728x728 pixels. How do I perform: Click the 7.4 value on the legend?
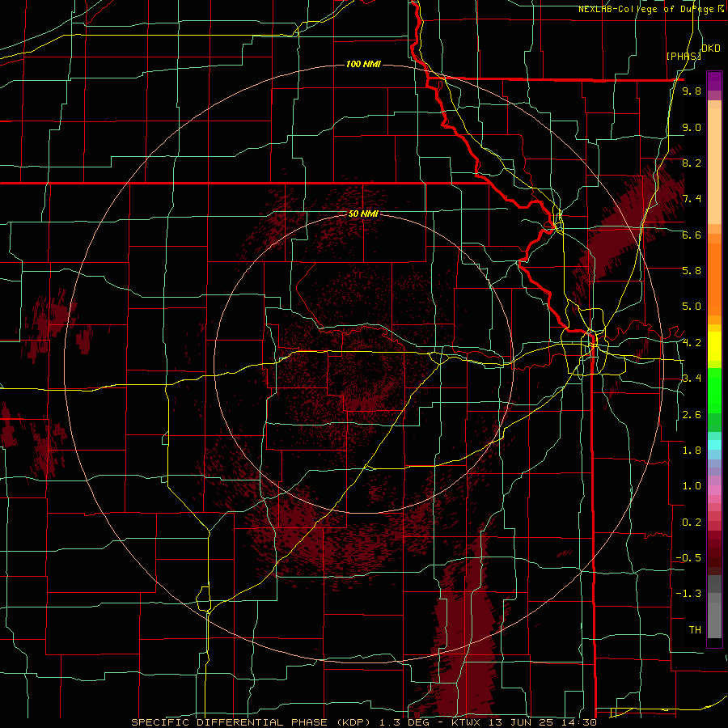click(692, 199)
